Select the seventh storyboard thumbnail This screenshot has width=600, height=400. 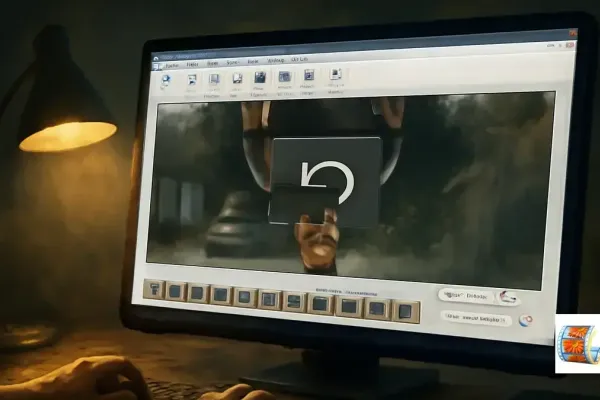(293, 301)
